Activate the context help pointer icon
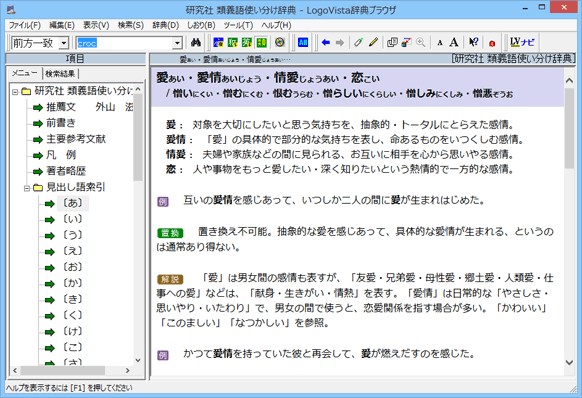This screenshot has height=398, width=582. click(473, 42)
